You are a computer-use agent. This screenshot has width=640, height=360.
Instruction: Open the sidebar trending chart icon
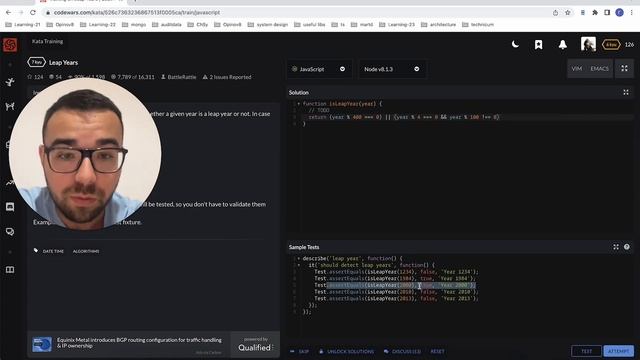10,182
